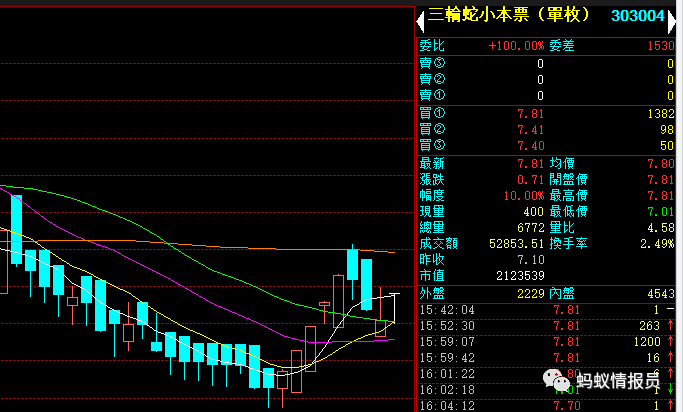Image resolution: width=683 pixels, height=412 pixels.
Task: Click the 市值 value 2123539
Action: coord(521,276)
